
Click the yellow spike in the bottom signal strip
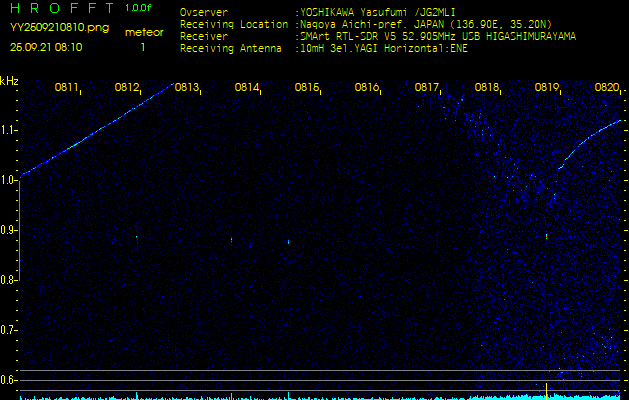click(x=546, y=389)
